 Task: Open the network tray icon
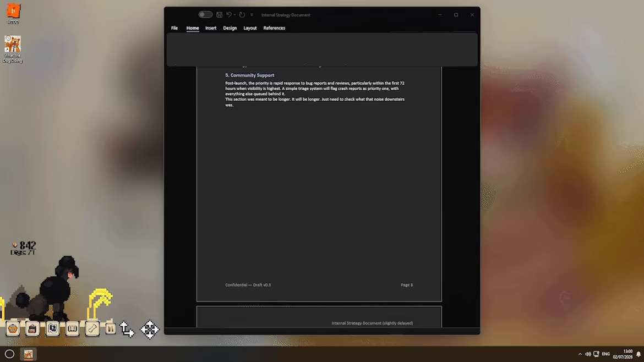coord(596,354)
